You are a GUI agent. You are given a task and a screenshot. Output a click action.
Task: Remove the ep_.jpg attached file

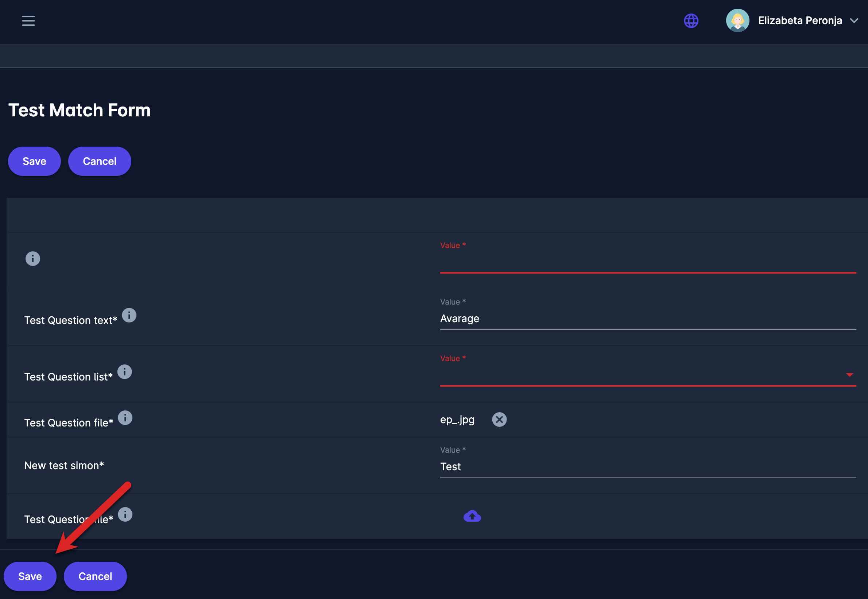[499, 420]
